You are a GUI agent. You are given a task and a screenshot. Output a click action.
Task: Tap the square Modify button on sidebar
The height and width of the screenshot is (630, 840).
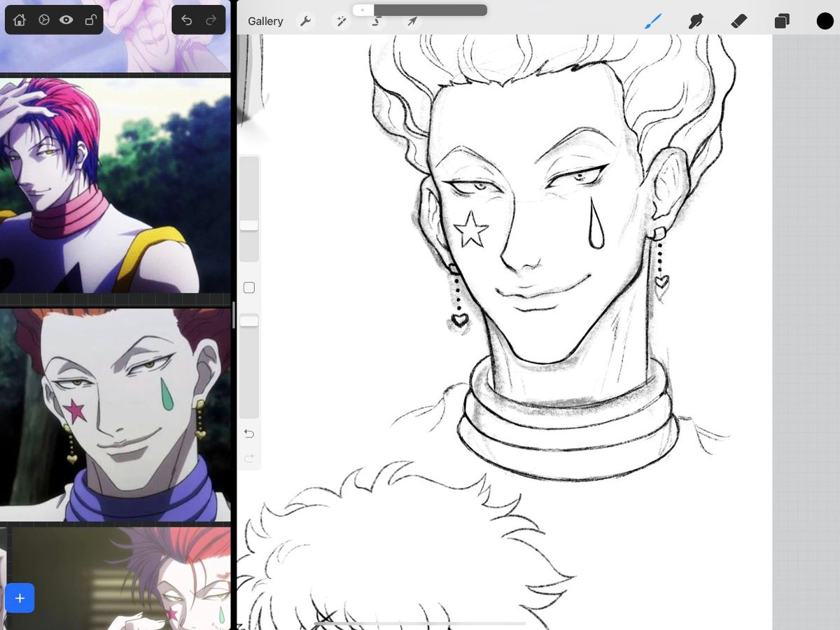[x=248, y=288]
